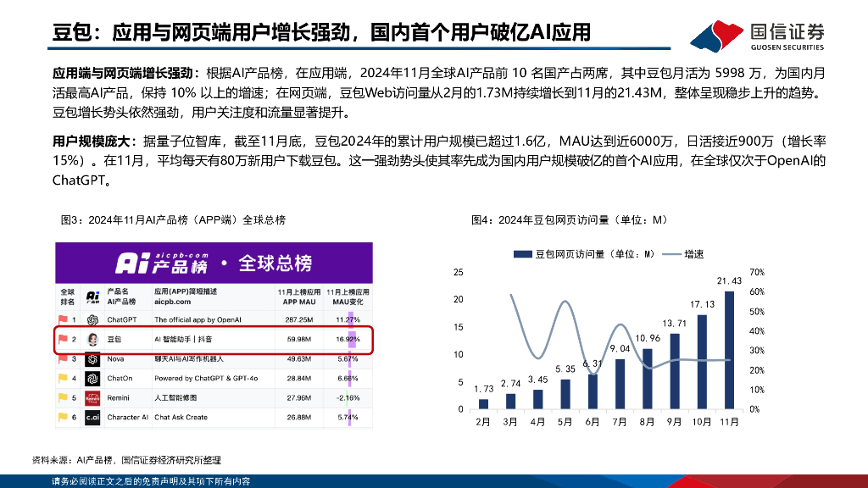The height and width of the screenshot is (488, 868).
Task: Click the 59.98M MAU value
Action: tap(299, 339)
